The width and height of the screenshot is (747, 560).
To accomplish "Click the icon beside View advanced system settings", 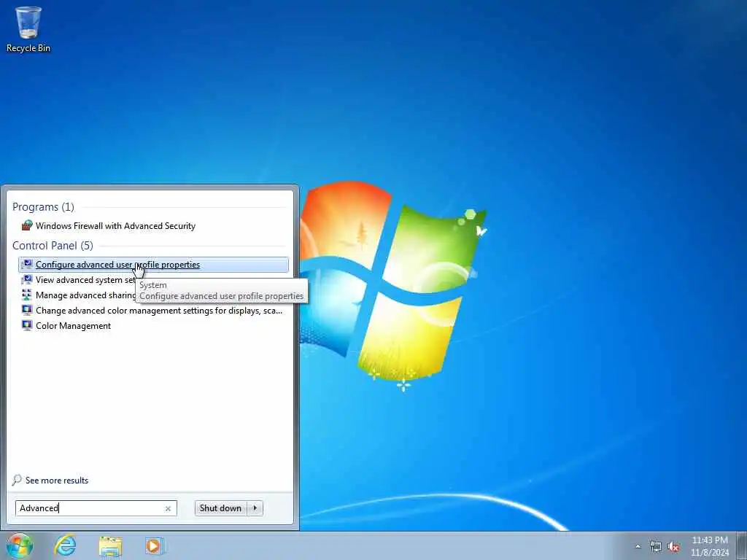I will [27, 279].
